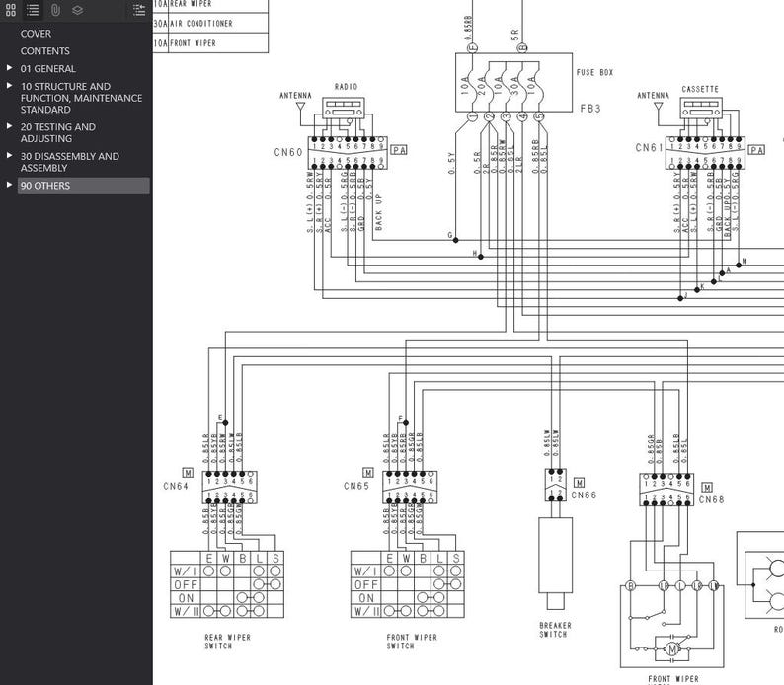Open 30 DISASSEMBLY AND ASSEMBLY bookmark

70,162
